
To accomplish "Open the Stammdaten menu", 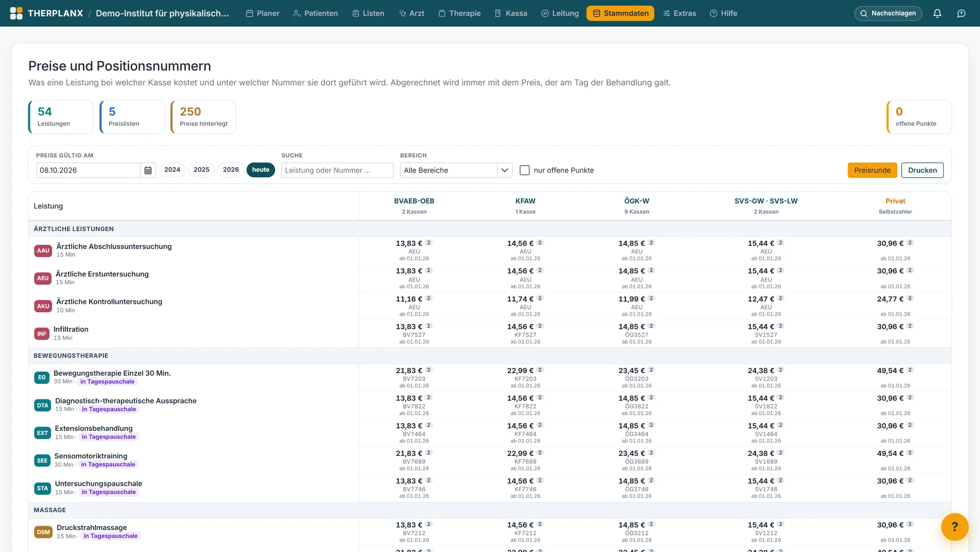I will coord(620,13).
